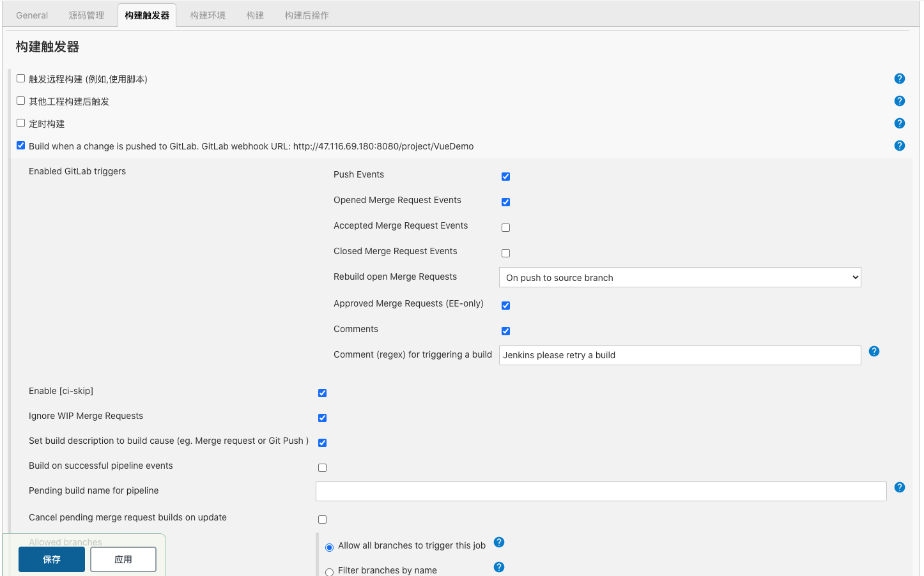The width and height of the screenshot is (924, 576).
Task: Check the 定时构建 checkbox
Action: click(21, 123)
